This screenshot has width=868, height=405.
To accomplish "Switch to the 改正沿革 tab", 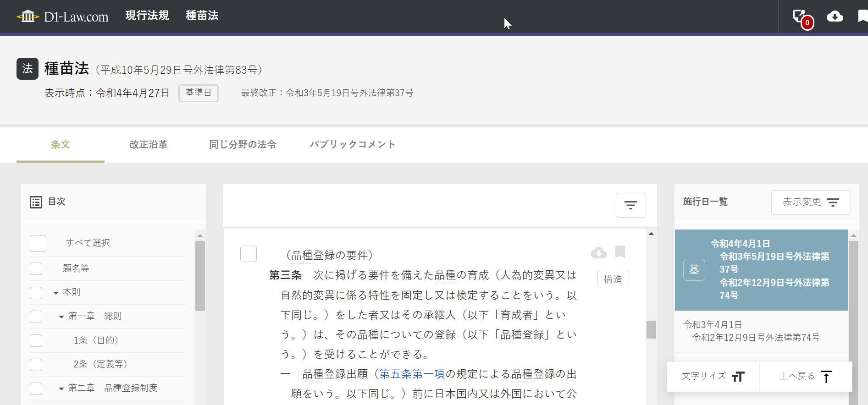I will [148, 145].
